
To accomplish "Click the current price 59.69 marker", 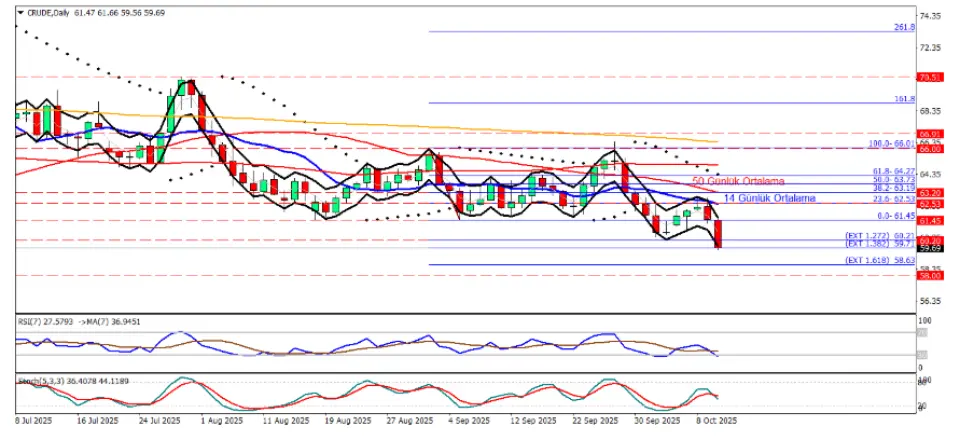I will [x=931, y=247].
